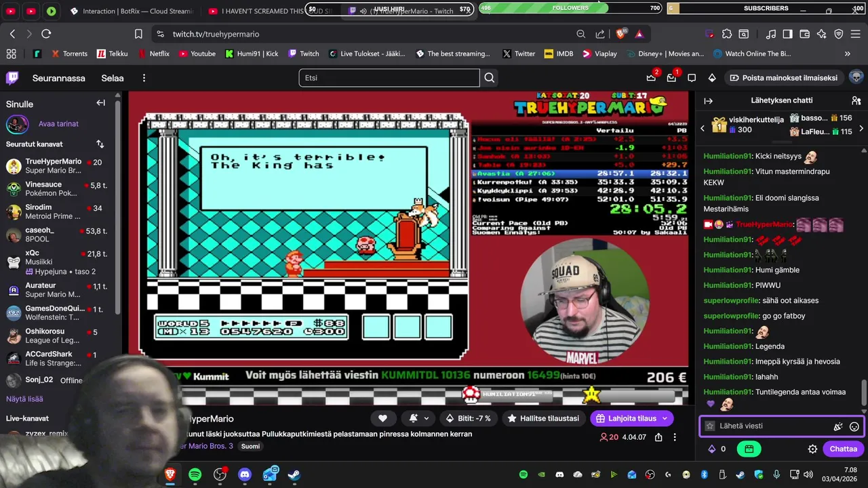This screenshot has height=488, width=868.
Task: Click the search magnifier button
Action: pos(489,78)
